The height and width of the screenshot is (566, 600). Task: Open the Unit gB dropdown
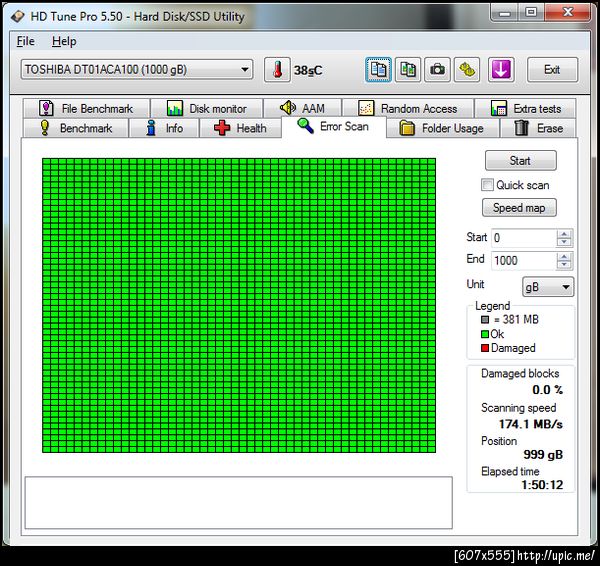tap(548, 287)
